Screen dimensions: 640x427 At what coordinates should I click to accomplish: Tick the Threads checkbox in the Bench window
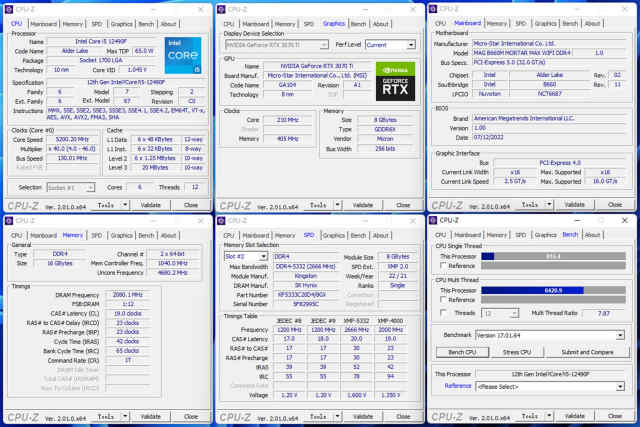445,312
